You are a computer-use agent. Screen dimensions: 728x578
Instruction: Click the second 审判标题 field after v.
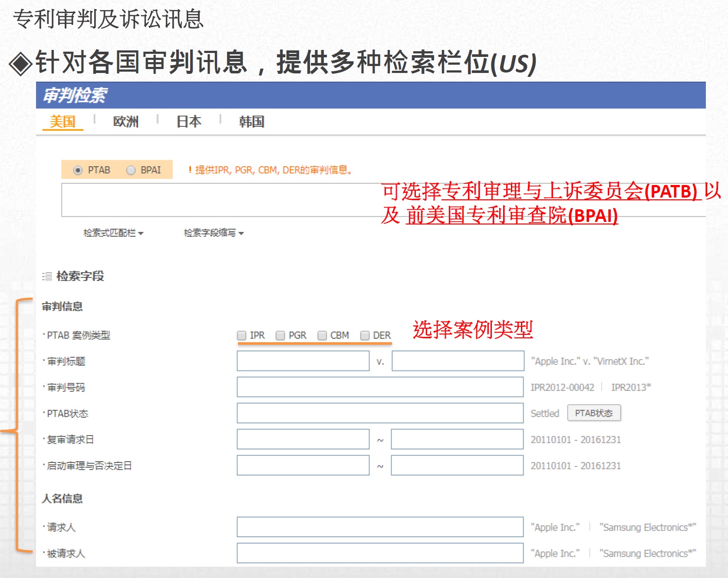(458, 361)
